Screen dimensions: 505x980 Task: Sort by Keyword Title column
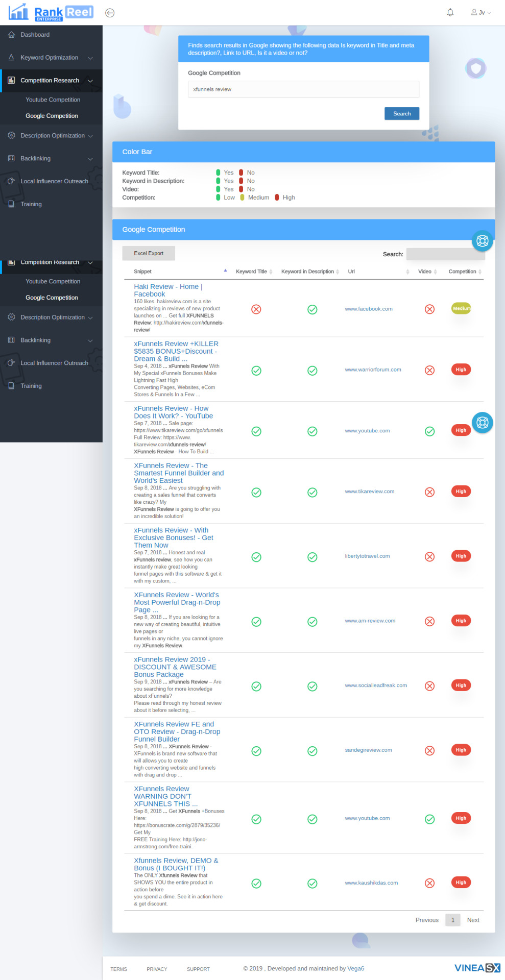251,272
